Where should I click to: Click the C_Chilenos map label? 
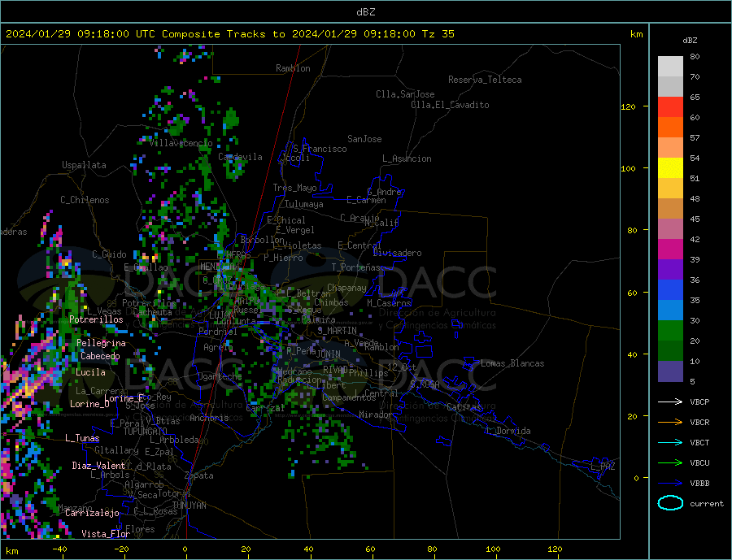tap(85, 200)
